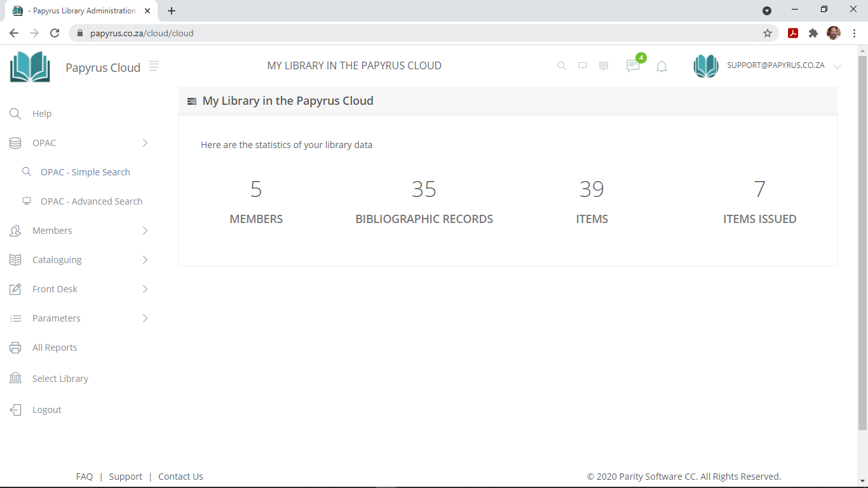Open a new browser tab

pyautogui.click(x=172, y=11)
